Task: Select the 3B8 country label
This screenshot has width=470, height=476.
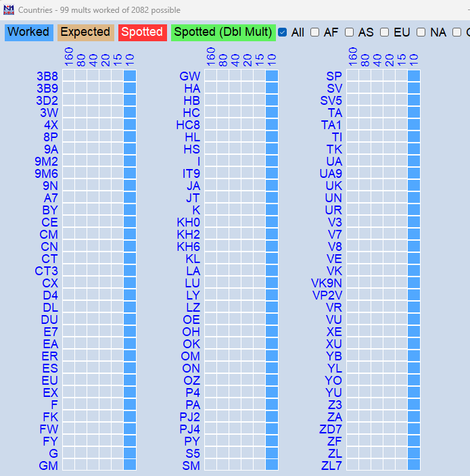Action: coord(47,76)
